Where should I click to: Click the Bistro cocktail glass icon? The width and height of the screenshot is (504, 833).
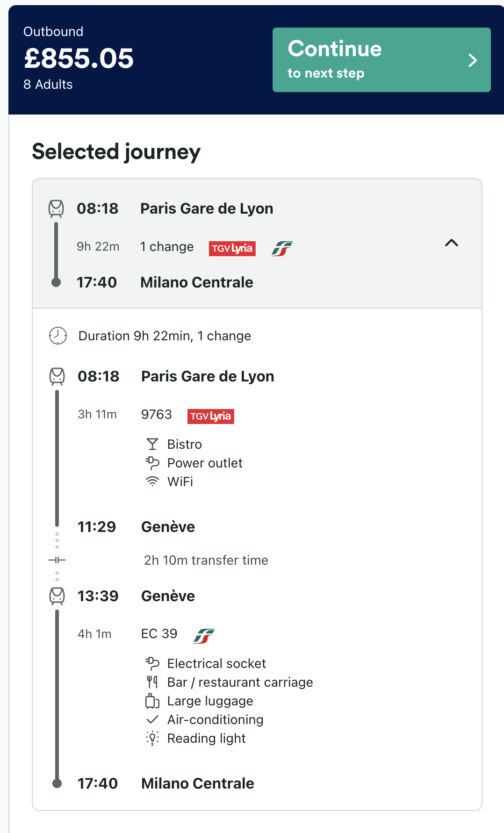pyautogui.click(x=152, y=444)
